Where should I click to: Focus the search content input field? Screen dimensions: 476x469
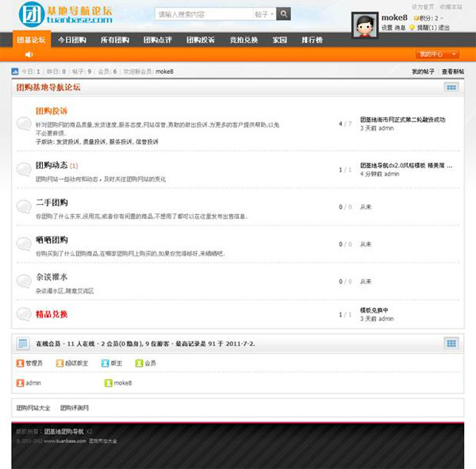[203, 14]
